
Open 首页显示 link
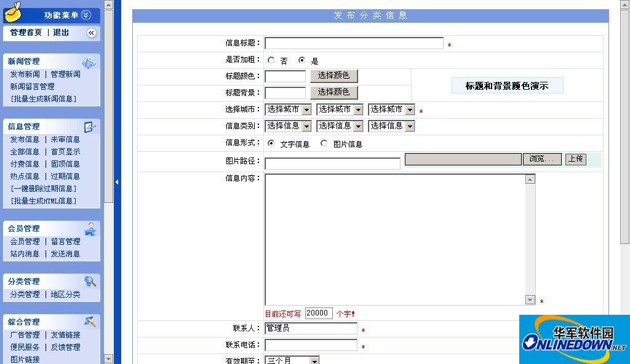click(65, 152)
